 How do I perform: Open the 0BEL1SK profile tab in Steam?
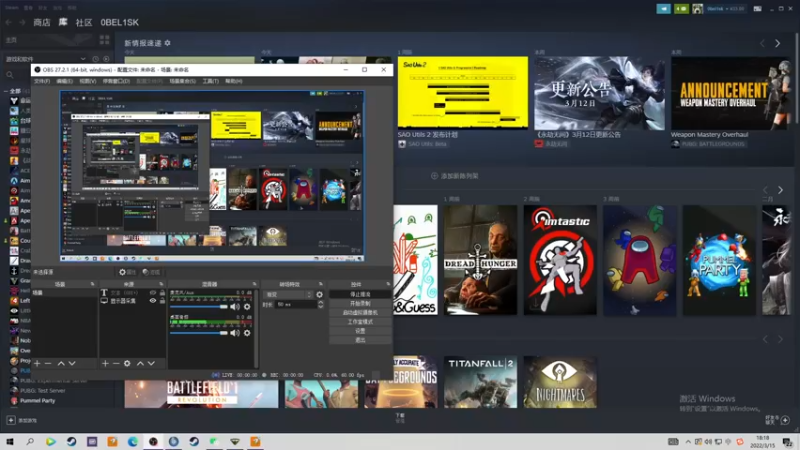point(119,22)
